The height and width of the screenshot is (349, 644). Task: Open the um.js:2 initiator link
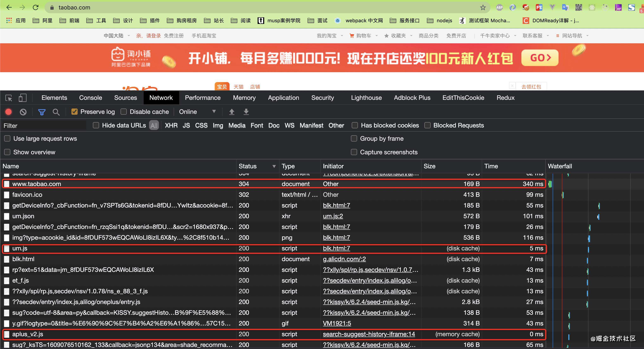[x=333, y=216]
